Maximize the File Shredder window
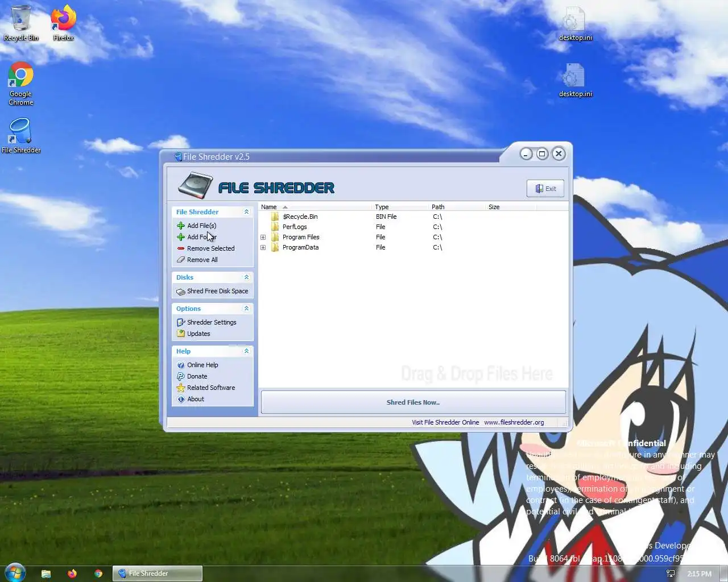The width and height of the screenshot is (728, 582). 542,153
